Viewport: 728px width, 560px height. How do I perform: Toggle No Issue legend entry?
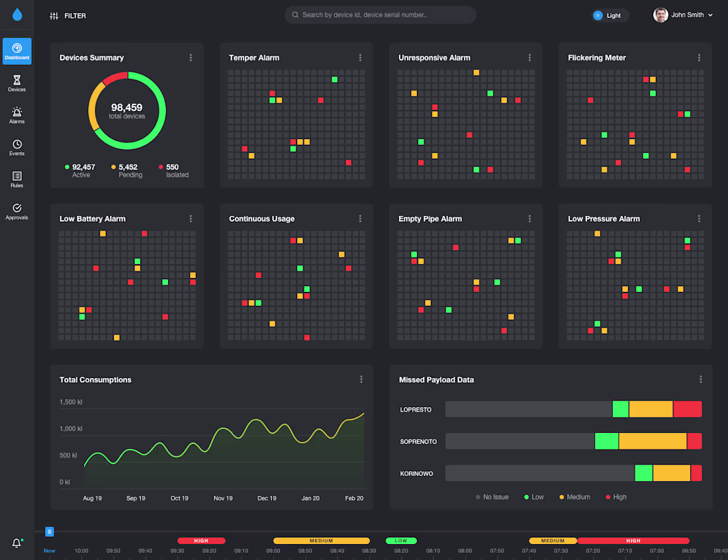[492, 497]
